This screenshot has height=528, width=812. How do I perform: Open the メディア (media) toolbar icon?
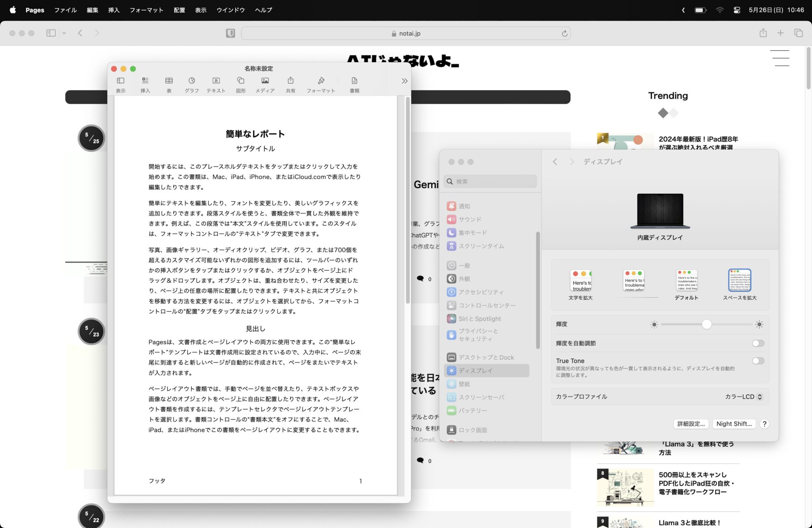(x=265, y=81)
